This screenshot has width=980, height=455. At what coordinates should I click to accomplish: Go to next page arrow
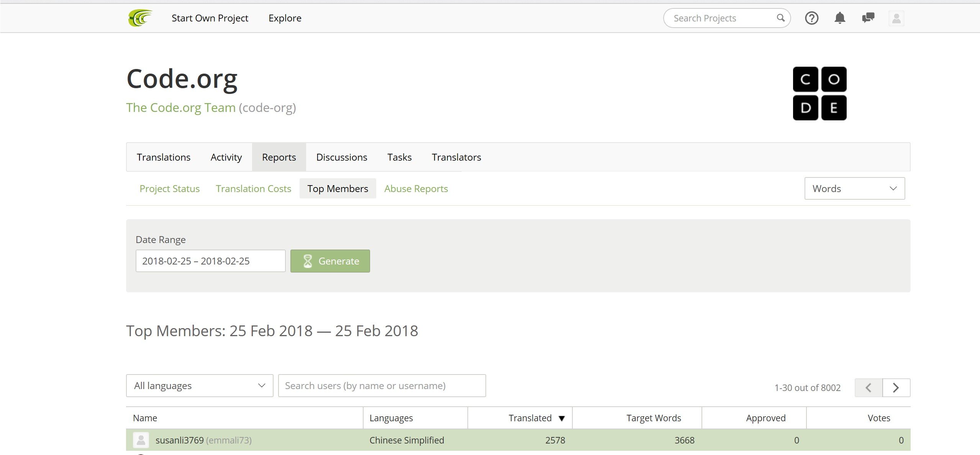click(x=896, y=388)
